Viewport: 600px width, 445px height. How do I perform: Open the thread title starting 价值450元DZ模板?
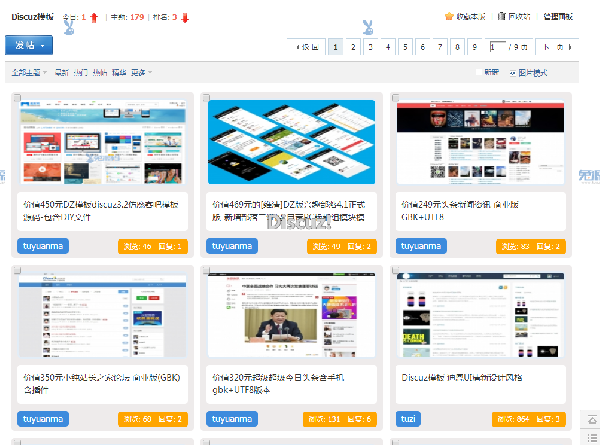(x=101, y=211)
